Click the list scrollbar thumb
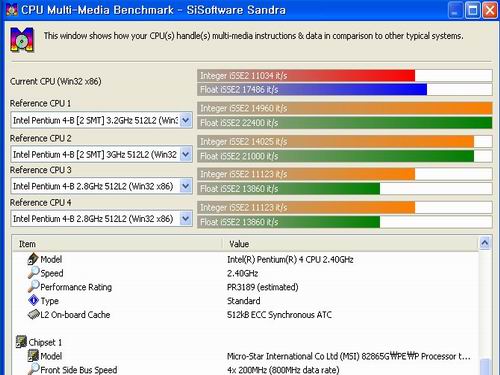Viewport: 500px width, 375px height. point(485,367)
